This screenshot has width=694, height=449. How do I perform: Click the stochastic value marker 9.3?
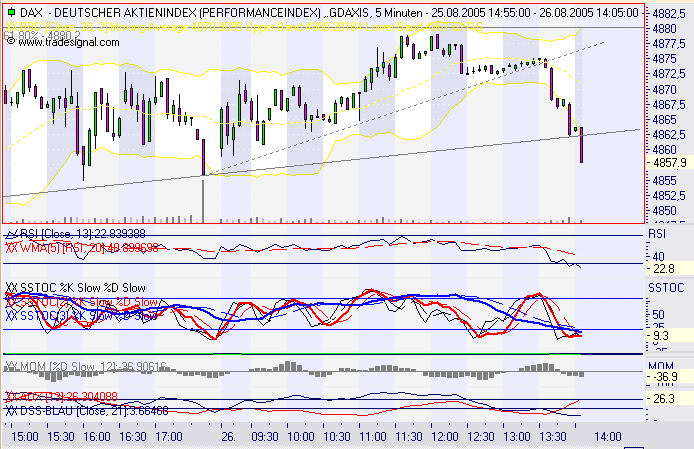click(669, 336)
